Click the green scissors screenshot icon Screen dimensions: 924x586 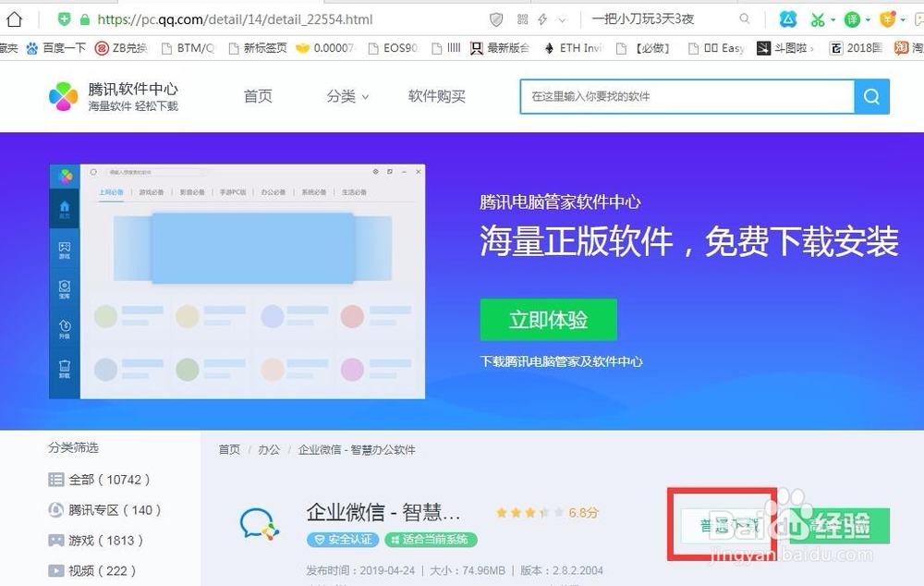[x=818, y=20]
